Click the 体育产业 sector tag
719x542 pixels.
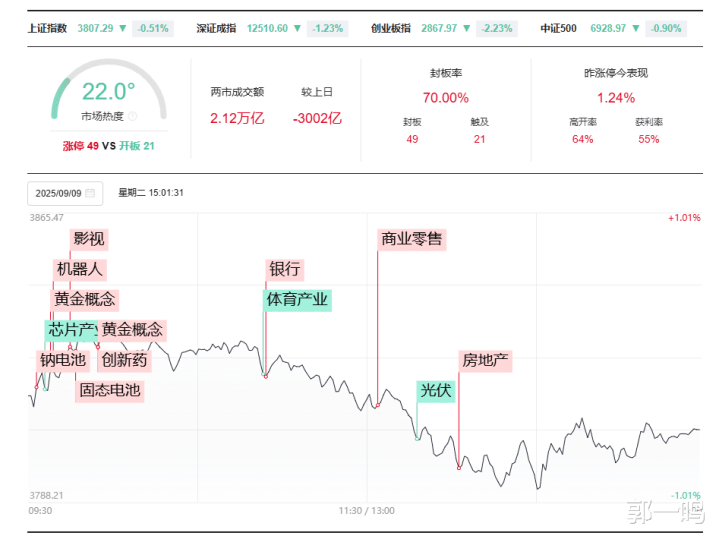pos(297,299)
